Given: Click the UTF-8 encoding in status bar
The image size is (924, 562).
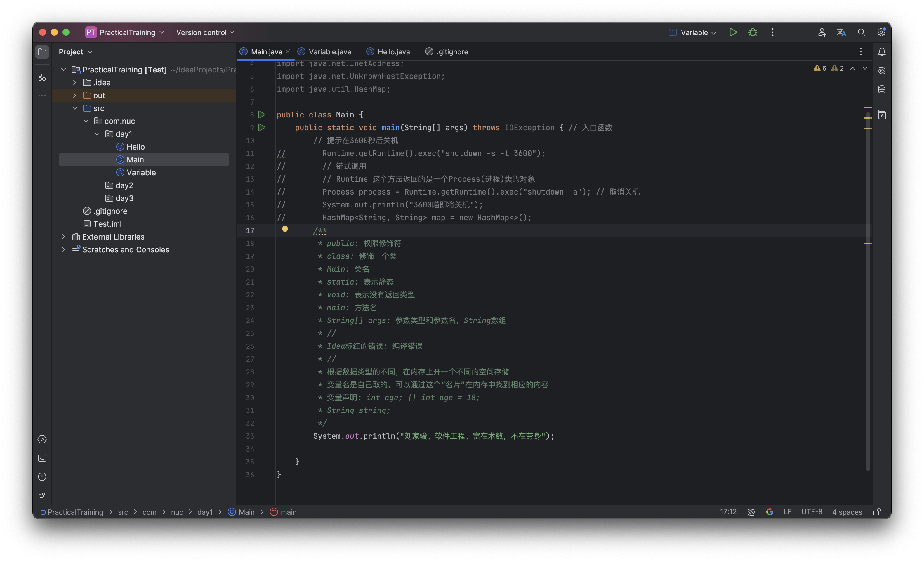Looking at the screenshot, I should [x=812, y=512].
